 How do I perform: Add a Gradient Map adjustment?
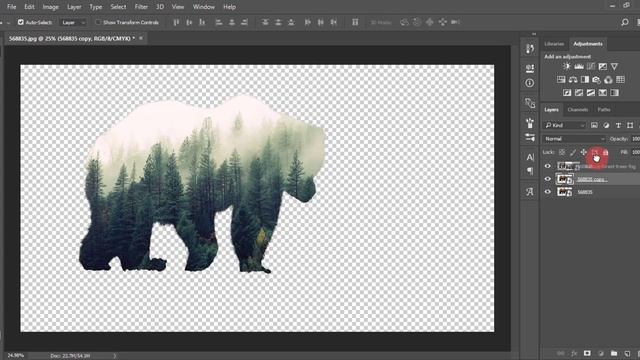coord(614,93)
